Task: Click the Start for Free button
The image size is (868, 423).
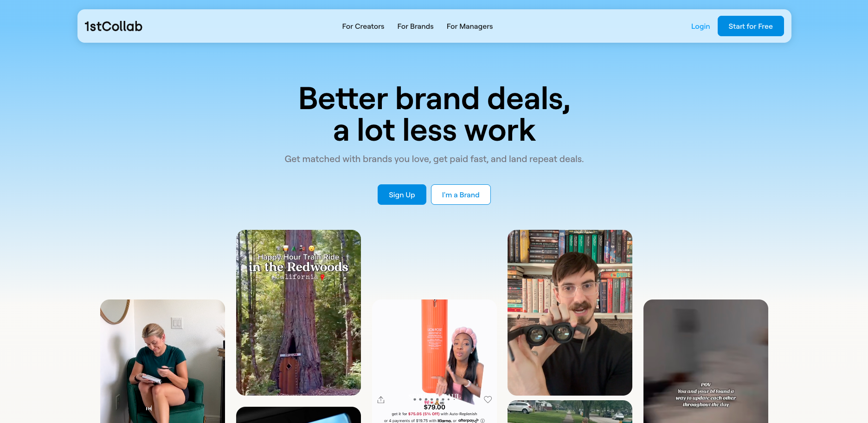Action: (x=751, y=26)
